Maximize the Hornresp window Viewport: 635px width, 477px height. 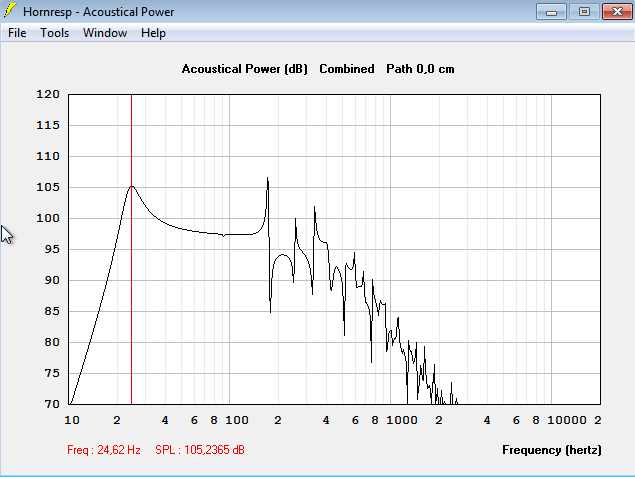click(x=584, y=12)
